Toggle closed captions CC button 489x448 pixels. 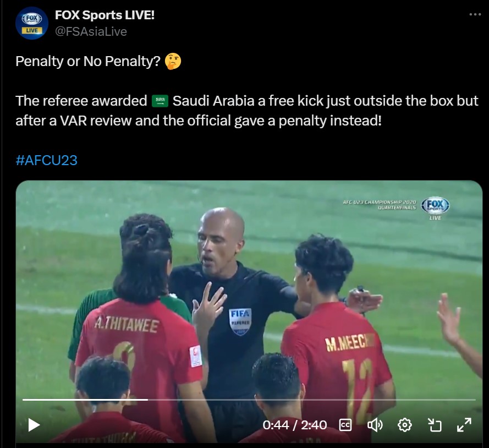click(x=345, y=425)
